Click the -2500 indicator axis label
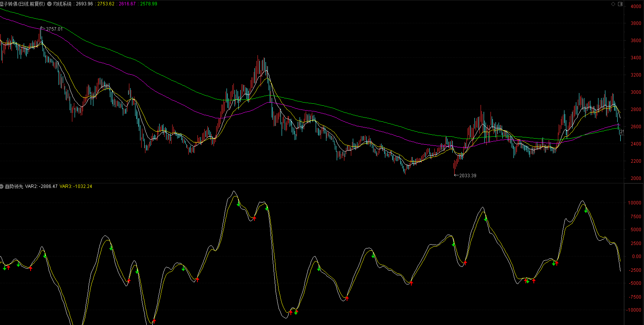Viewport: 644px width, 325px height. (x=635, y=270)
